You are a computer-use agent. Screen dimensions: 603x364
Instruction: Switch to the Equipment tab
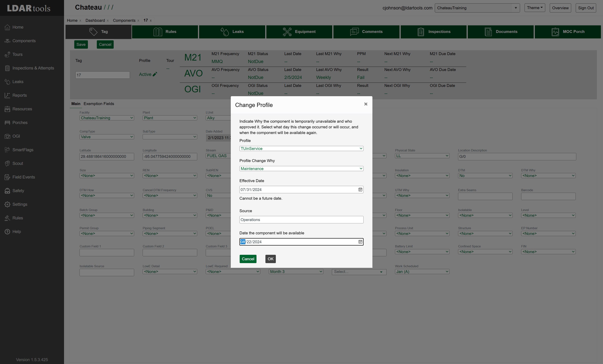click(299, 32)
